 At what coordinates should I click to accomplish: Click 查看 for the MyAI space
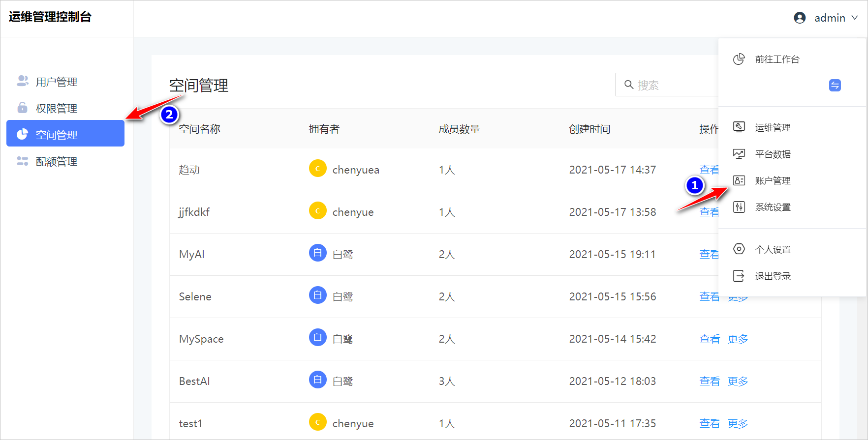[x=709, y=254]
